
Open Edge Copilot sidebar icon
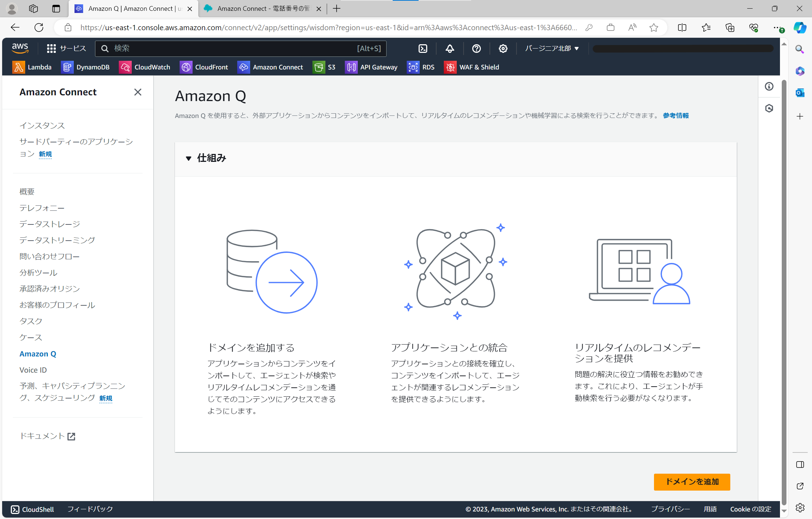pos(800,28)
